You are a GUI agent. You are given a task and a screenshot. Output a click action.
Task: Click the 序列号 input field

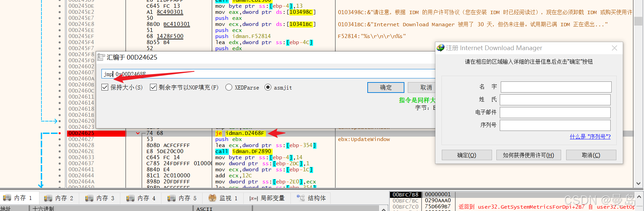pos(555,125)
